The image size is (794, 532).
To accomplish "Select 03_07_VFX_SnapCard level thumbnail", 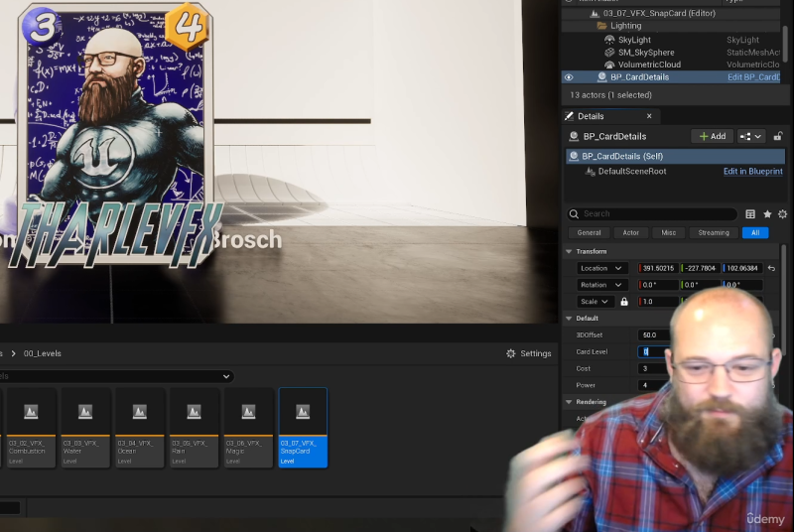I will coord(303,428).
